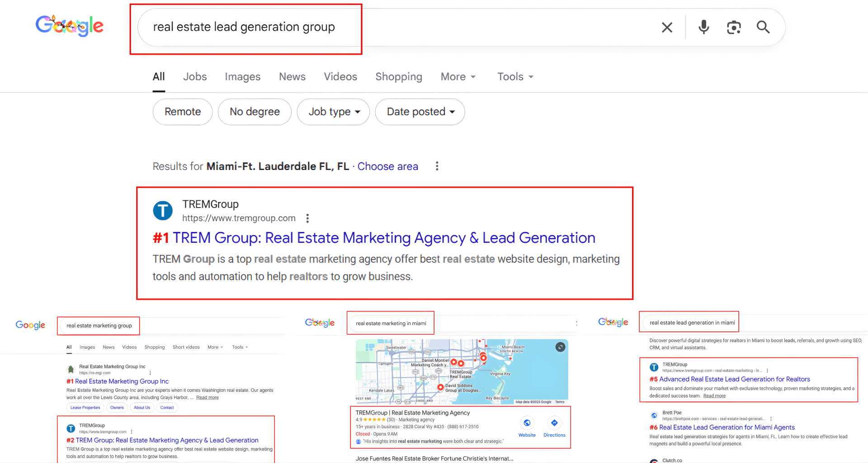Image resolution: width=868 pixels, height=463 pixels.
Task: Click the Virginia Key label on the map
Action: pyautogui.click(x=500, y=374)
